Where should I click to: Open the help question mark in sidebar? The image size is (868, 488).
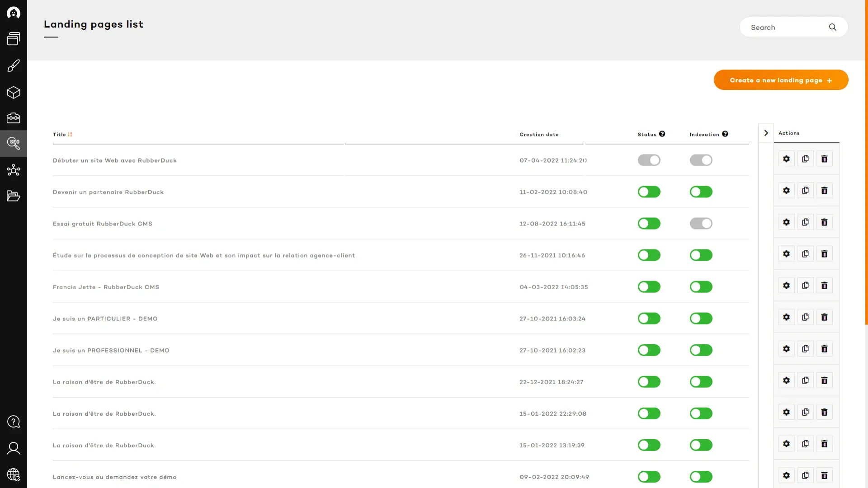click(x=14, y=422)
